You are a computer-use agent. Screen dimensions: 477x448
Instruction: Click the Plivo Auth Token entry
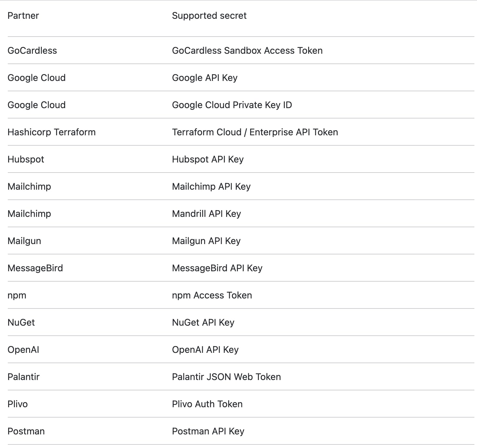tap(207, 404)
